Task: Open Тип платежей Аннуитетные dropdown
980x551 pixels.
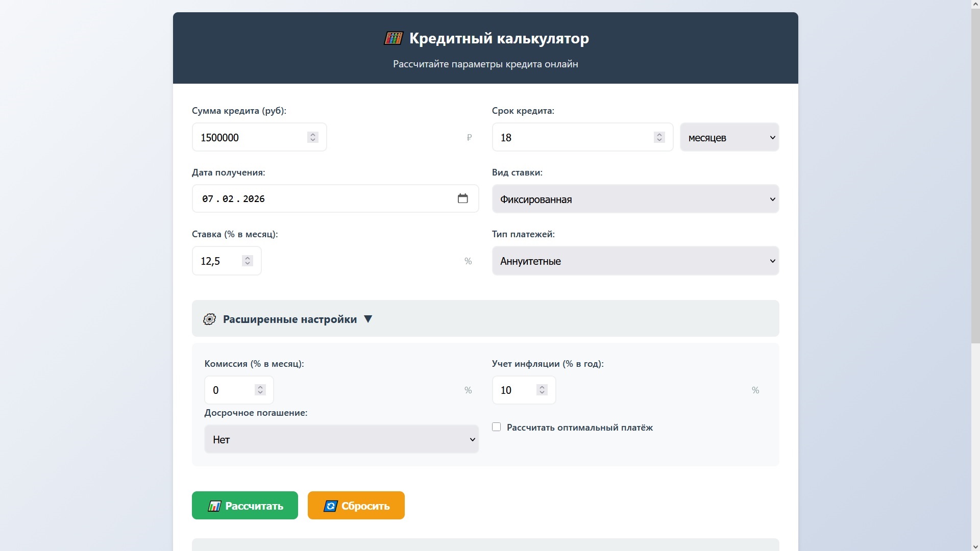Action: 635,261
